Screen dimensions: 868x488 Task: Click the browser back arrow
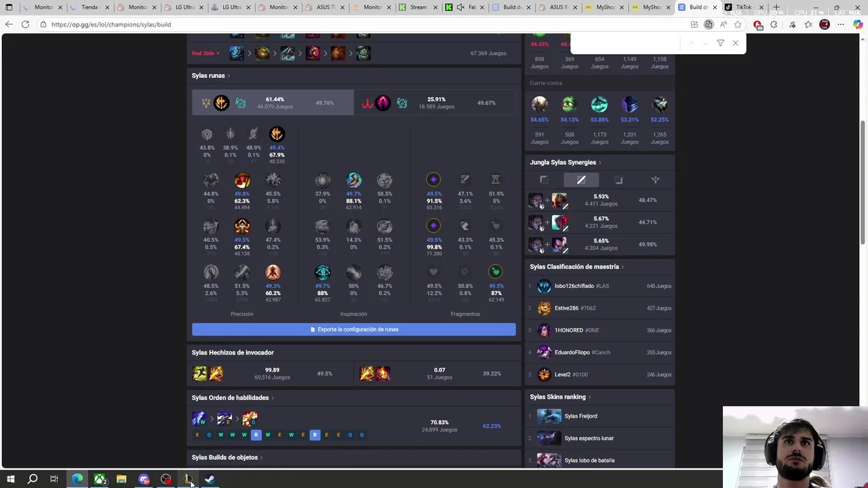(8, 24)
